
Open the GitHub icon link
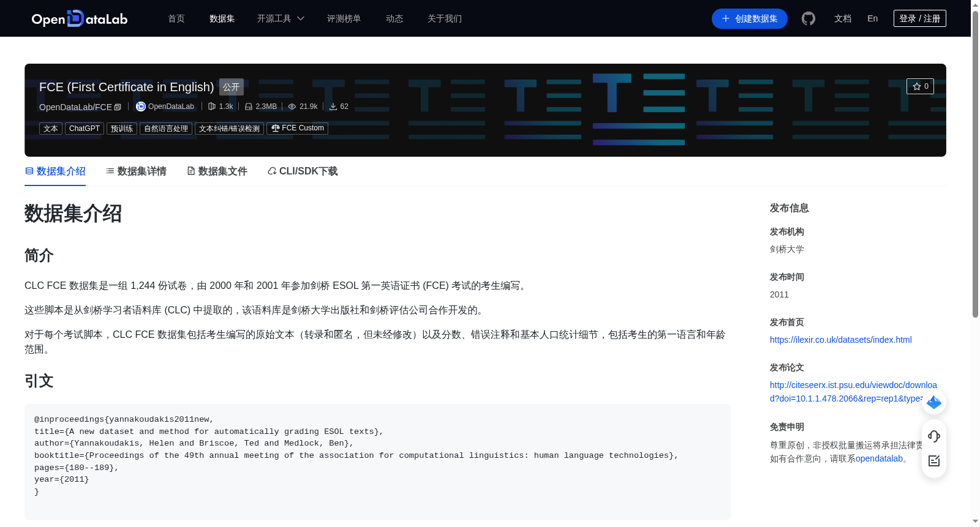(x=809, y=18)
